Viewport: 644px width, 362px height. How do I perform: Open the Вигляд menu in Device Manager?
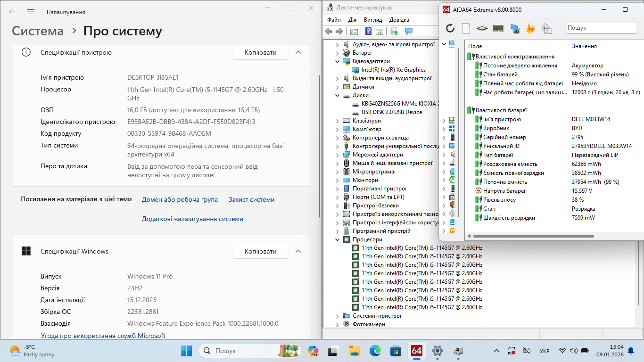point(372,20)
